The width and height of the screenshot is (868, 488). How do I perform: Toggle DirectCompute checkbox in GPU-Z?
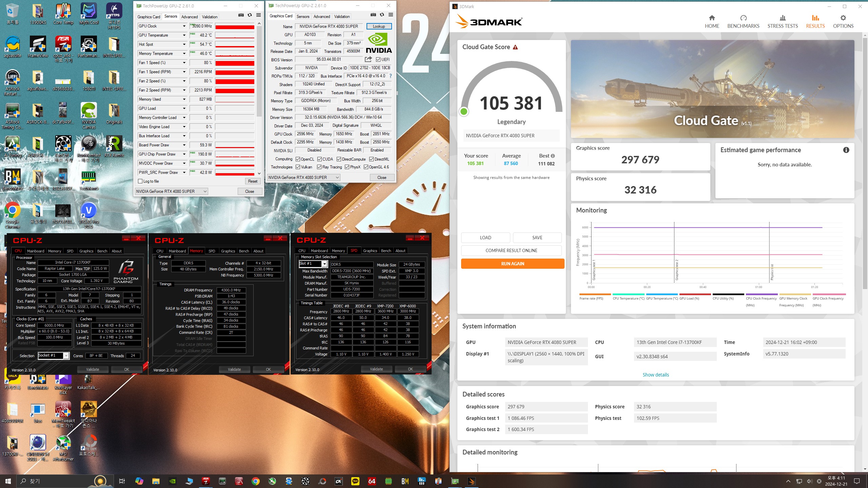[339, 159]
